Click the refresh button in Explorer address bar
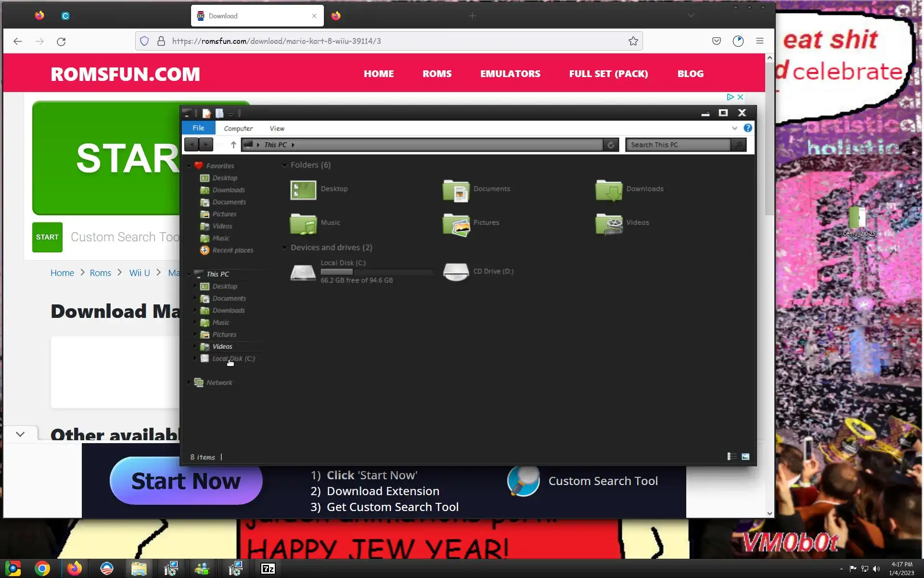The image size is (924, 578). point(611,145)
